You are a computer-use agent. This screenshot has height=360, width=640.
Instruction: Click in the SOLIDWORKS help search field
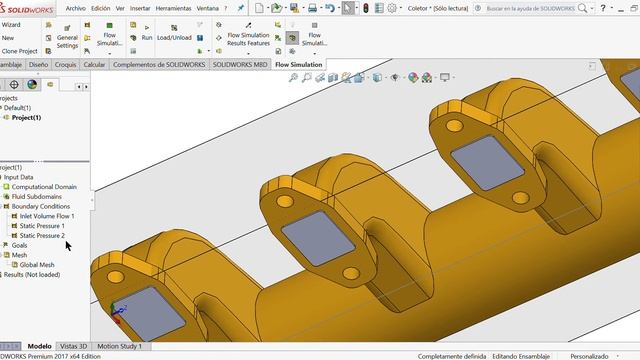pyautogui.click(x=530, y=8)
